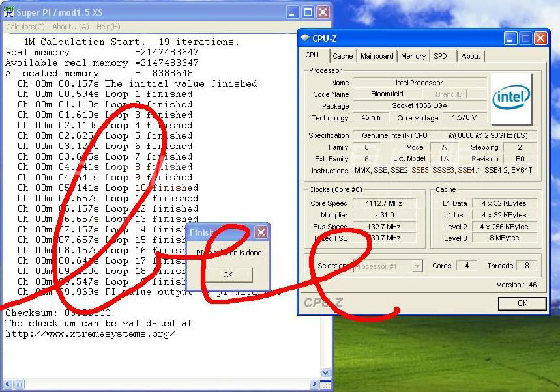Open the Calculate(C) menu in Super PI
The image size is (560, 392).
click(25, 27)
